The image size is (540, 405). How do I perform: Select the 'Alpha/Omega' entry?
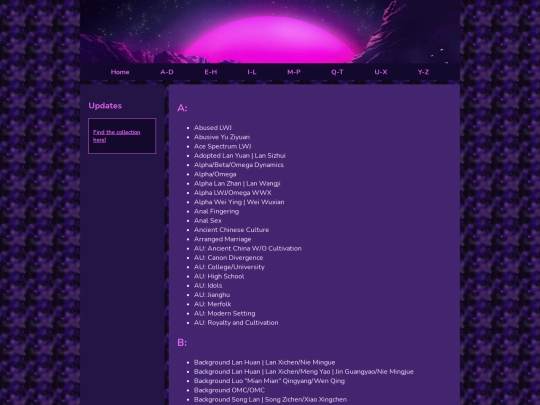click(x=215, y=174)
